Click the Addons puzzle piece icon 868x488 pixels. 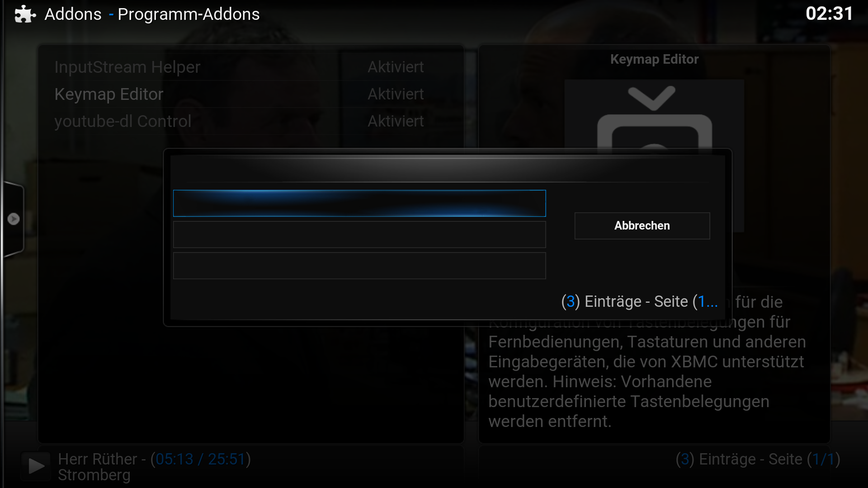pos(25,14)
